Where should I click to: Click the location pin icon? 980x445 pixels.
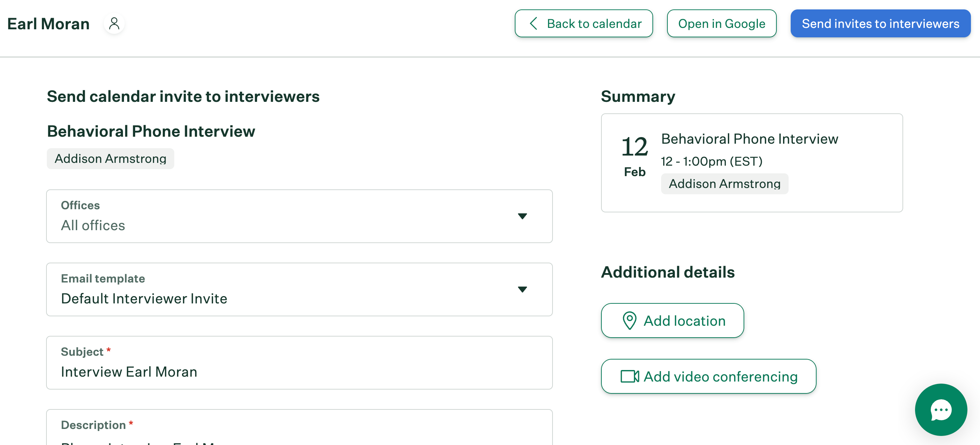(629, 320)
